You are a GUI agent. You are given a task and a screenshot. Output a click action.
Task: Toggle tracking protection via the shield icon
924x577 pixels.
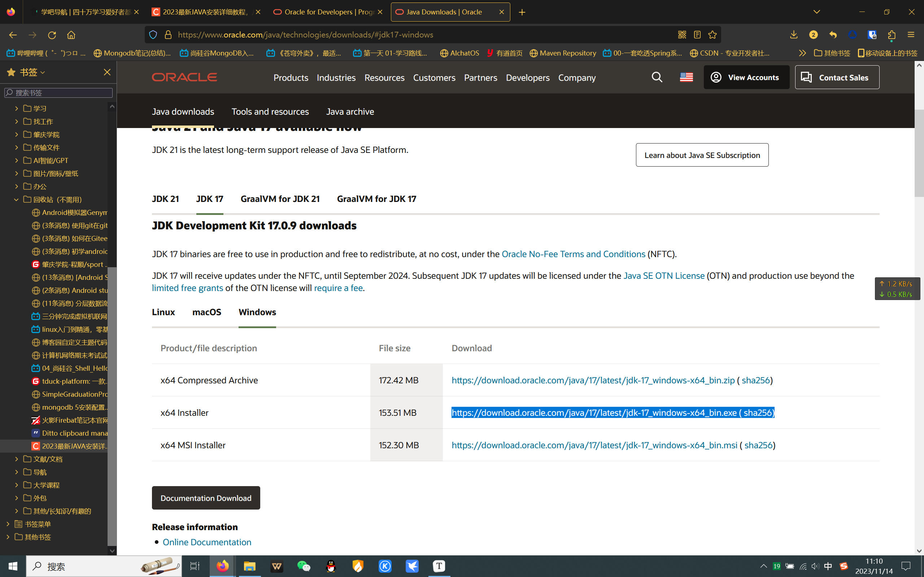(153, 35)
